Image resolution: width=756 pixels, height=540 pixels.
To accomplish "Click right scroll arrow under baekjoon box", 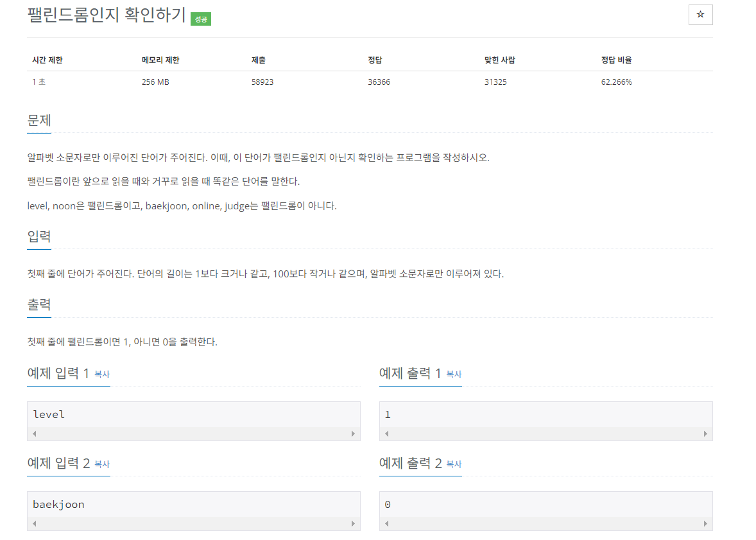I will (353, 523).
